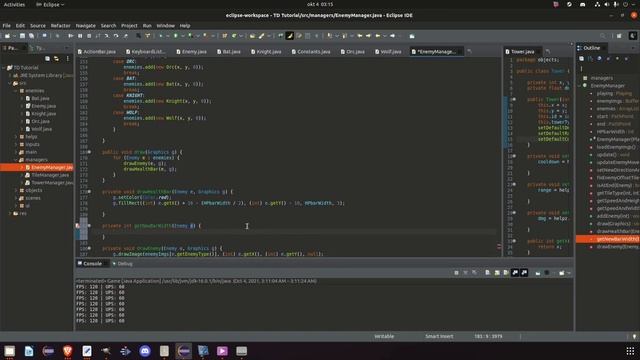Open the Navigate menu

[x=85, y=25]
